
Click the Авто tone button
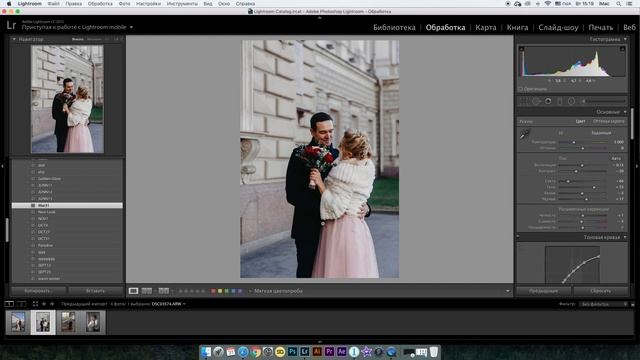(616, 158)
